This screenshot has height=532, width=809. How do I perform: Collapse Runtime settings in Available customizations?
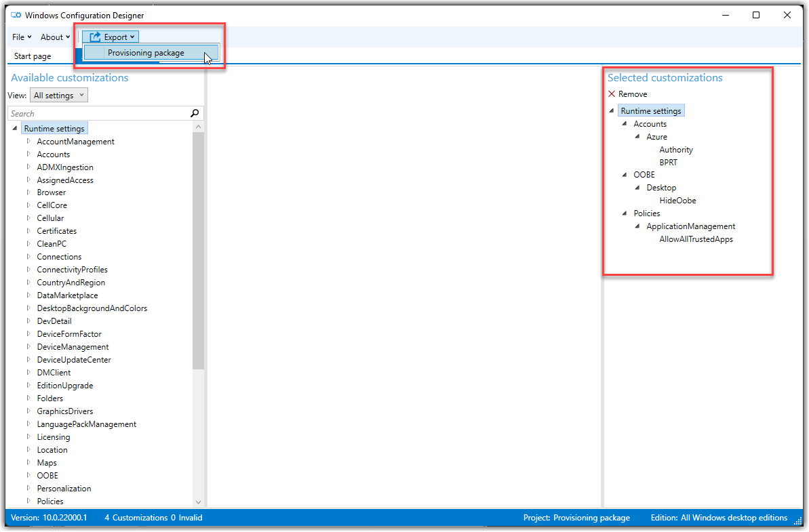(14, 128)
